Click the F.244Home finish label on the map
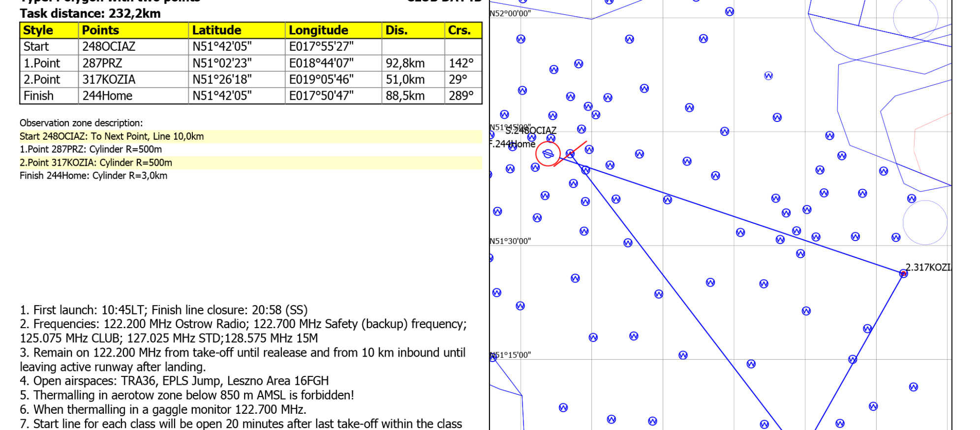 click(513, 144)
